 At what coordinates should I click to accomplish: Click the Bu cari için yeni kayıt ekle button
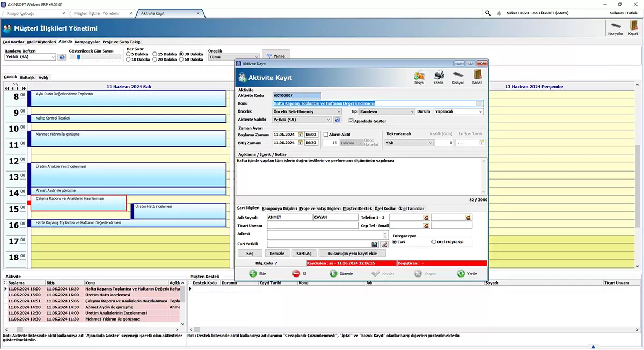pos(352,253)
